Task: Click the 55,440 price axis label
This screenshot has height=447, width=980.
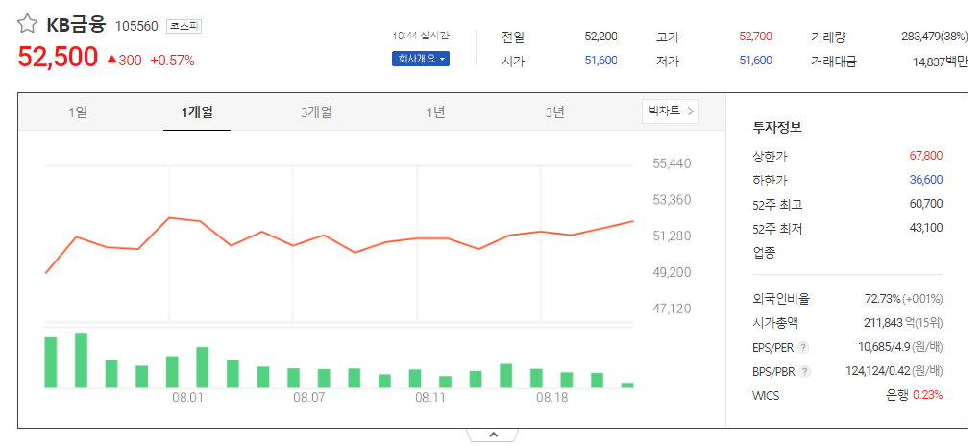Action: [672, 163]
